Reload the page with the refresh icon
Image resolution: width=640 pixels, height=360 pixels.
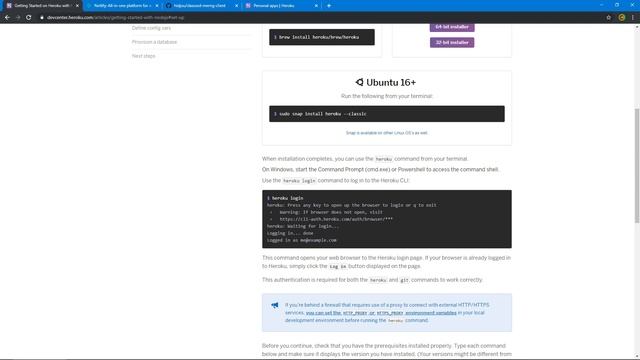[x=29, y=18]
